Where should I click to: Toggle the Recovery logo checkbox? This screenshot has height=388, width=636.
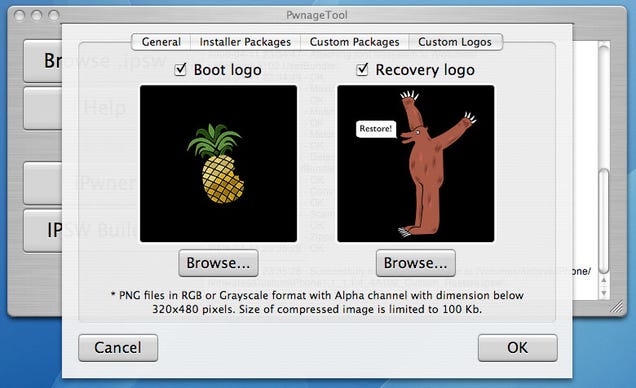pyautogui.click(x=362, y=70)
